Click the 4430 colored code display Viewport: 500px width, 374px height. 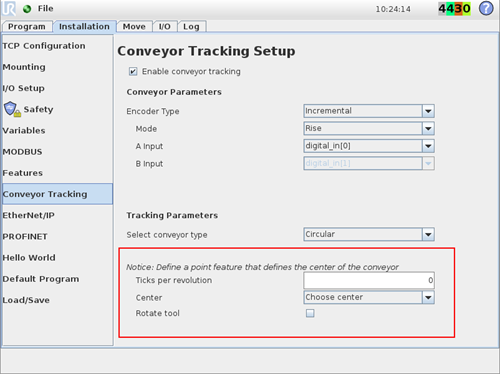454,9
